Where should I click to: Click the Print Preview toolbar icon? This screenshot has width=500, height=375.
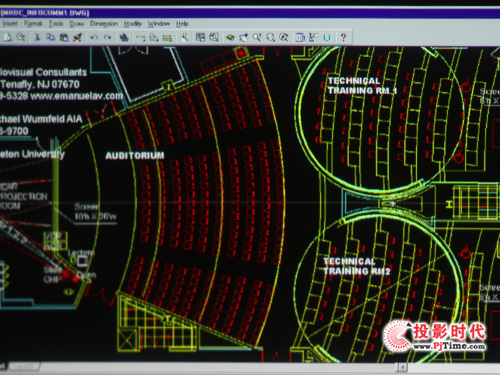click(x=21, y=37)
